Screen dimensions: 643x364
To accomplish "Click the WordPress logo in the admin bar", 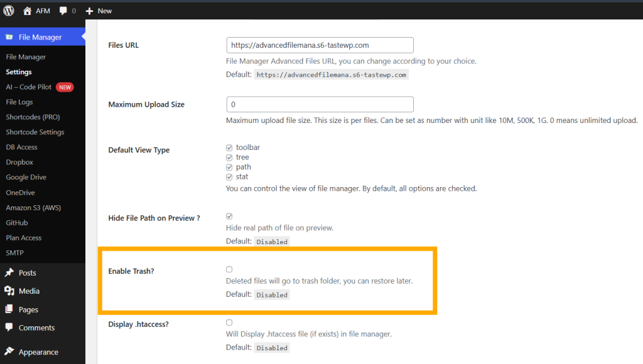I will (x=8, y=10).
